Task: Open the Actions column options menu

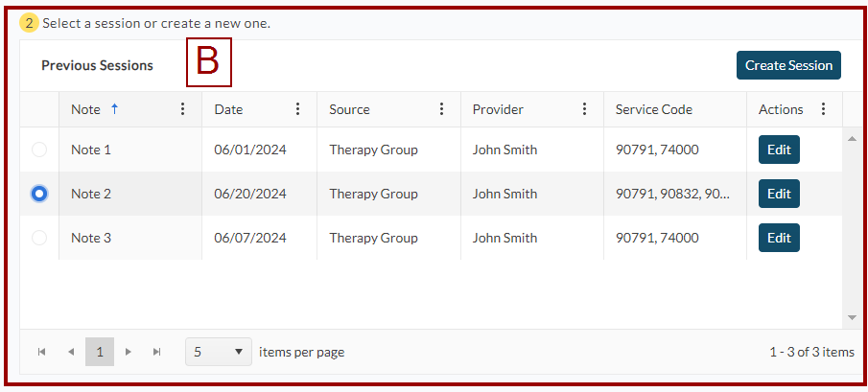Action: 823,109
